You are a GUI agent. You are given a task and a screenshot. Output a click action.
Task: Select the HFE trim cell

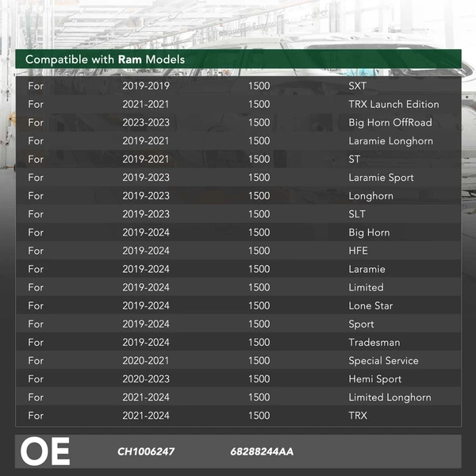tap(358, 251)
